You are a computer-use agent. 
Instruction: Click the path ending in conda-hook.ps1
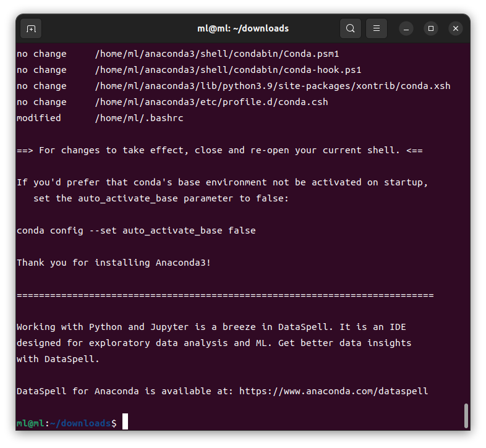228,70
